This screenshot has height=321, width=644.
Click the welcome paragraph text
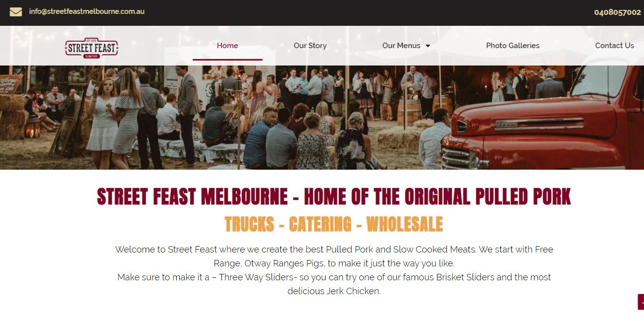coord(334,270)
